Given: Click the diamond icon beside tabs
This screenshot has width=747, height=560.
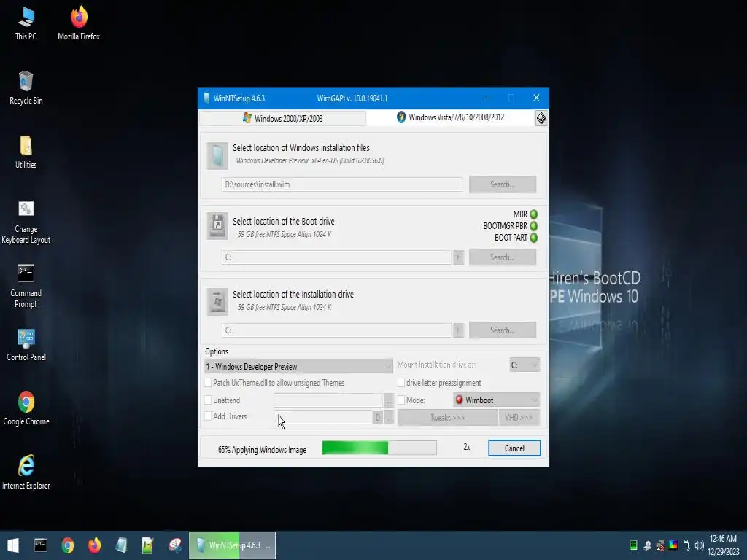Looking at the screenshot, I should (541, 118).
